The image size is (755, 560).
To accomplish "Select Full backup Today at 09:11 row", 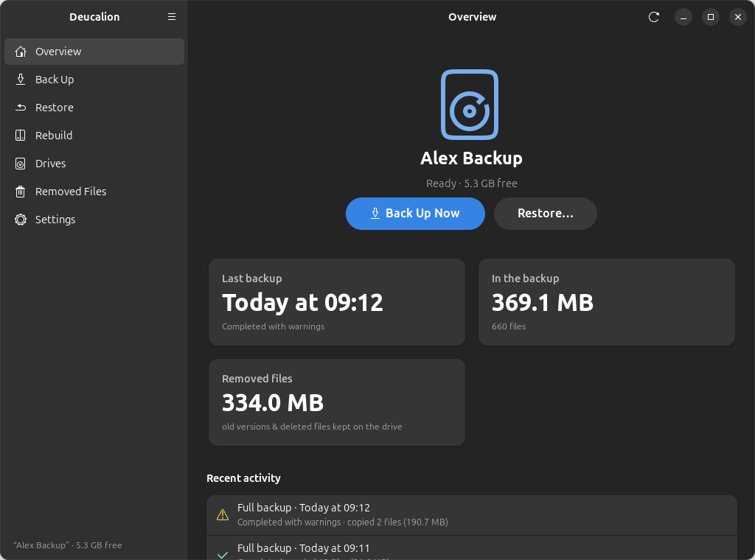I will pos(472,548).
